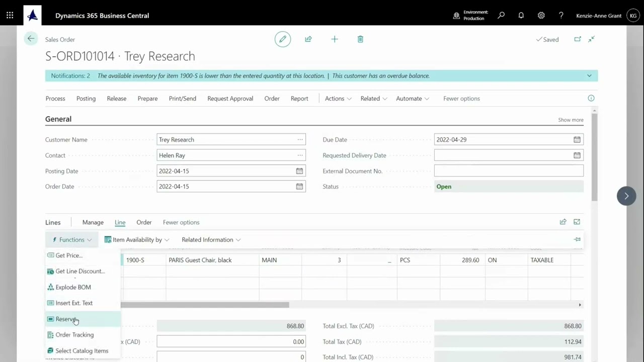Click Request Approval action

230,99
